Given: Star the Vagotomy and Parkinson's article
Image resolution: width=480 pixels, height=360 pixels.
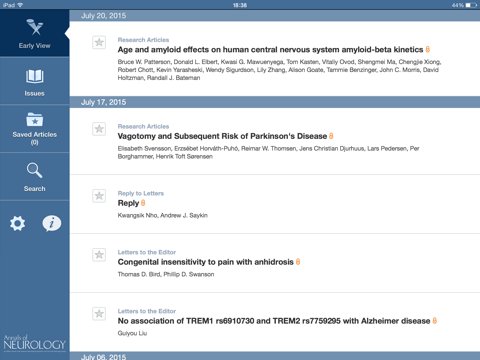Looking at the screenshot, I should click(99, 129).
